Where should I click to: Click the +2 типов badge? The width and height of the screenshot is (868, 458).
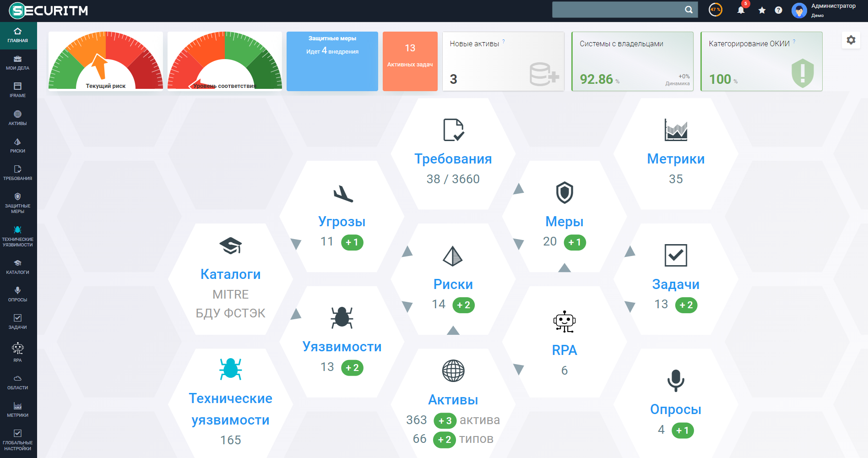coord(445,440)
